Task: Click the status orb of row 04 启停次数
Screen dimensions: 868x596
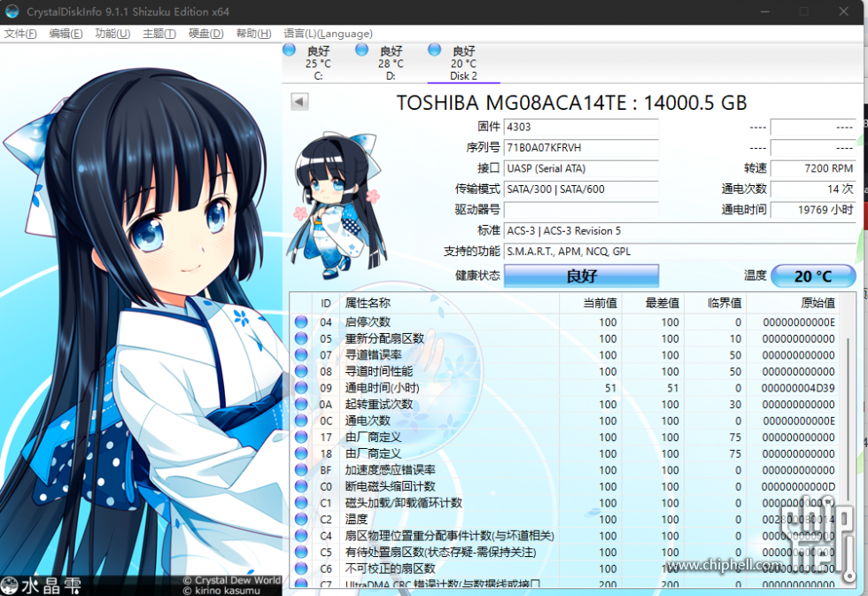Action: [x=301, y=321]
